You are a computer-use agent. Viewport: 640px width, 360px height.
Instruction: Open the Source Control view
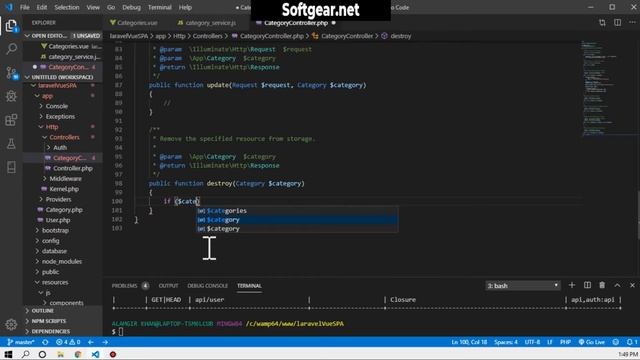(x=11, y=73)
